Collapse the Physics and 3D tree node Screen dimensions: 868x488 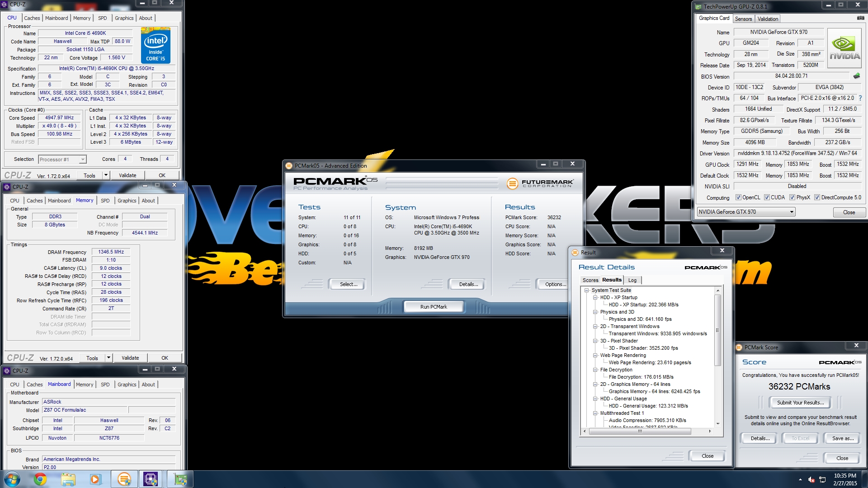click(595, 312)
